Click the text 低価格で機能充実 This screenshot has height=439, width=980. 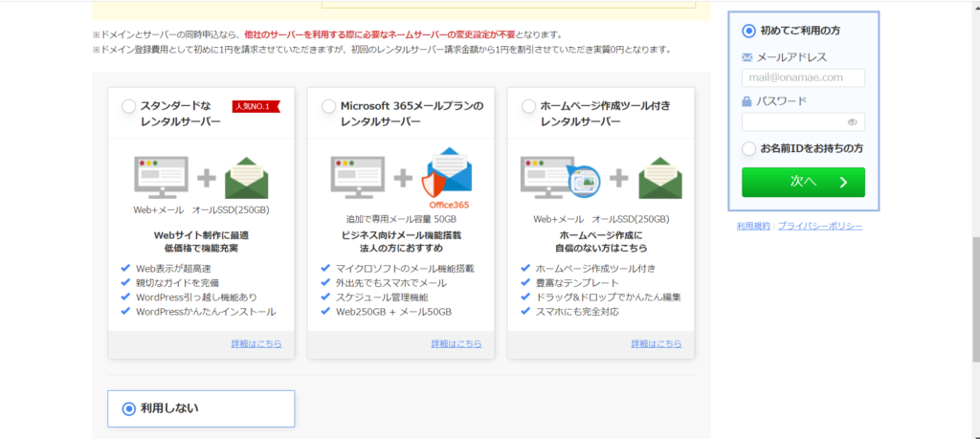pyautogui.click(x=201, y=248)
